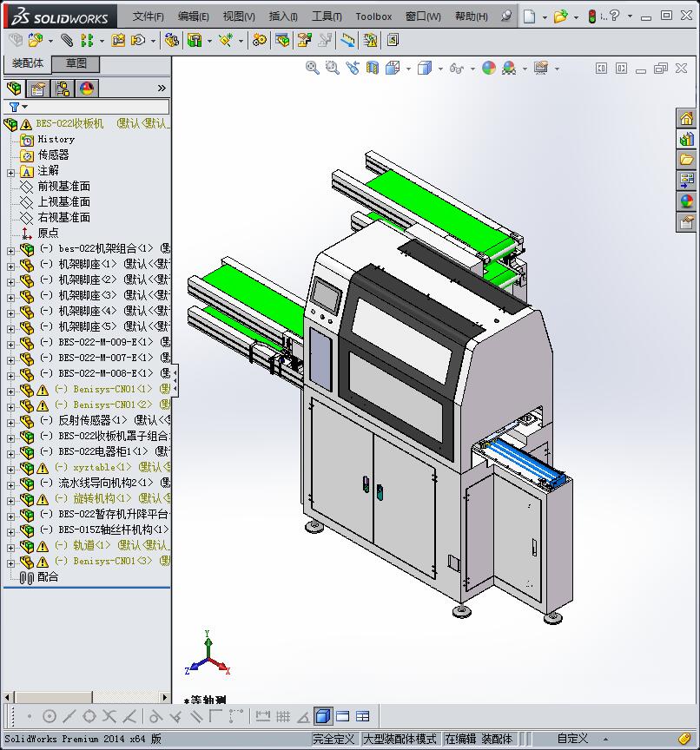This screenshot has height=750, width=700.
Task: Click the Linear Component Pattern icon
Action: click(87, 40)
